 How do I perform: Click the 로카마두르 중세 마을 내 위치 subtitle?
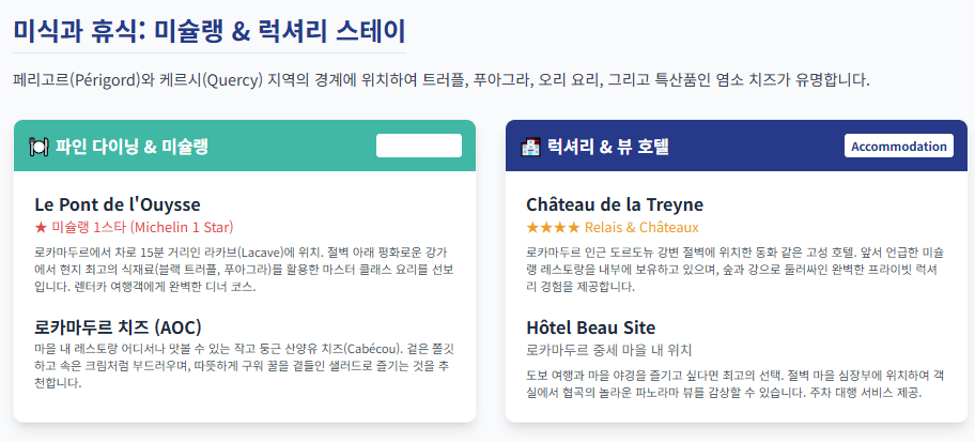click(609, 350)
